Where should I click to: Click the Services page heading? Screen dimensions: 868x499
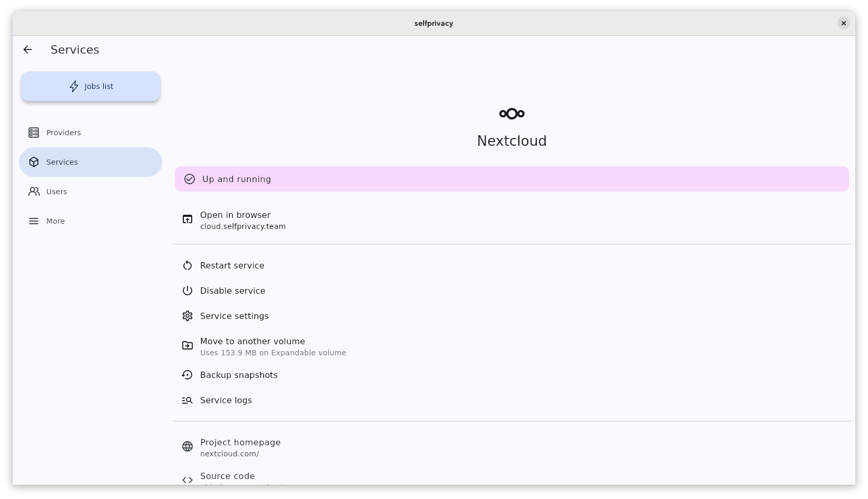pos(75,49)
